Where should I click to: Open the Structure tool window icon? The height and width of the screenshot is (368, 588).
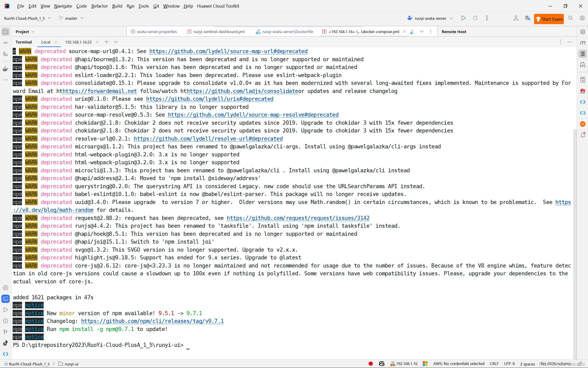pyautogui.click(x=5, y=54)
